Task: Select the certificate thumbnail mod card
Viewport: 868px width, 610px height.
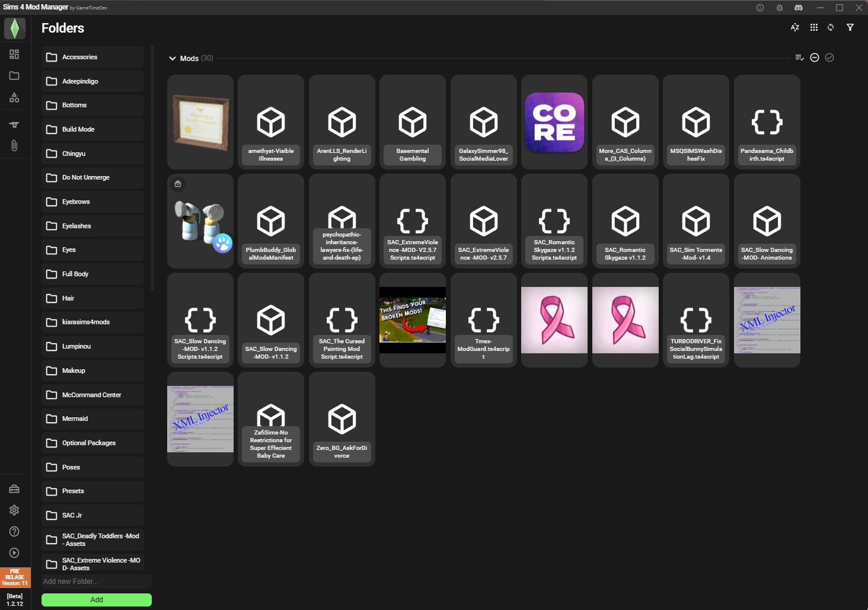Action: 200,122
